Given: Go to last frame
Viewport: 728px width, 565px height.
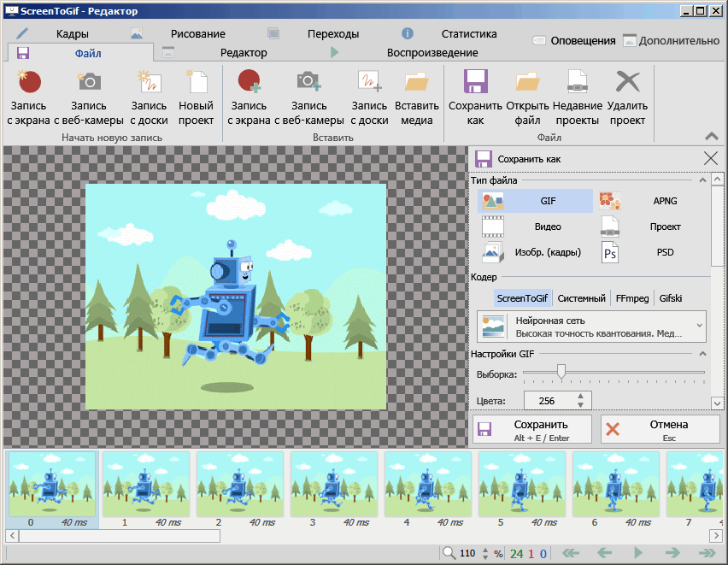Looking at the screenshot, I should click(707, 553).
